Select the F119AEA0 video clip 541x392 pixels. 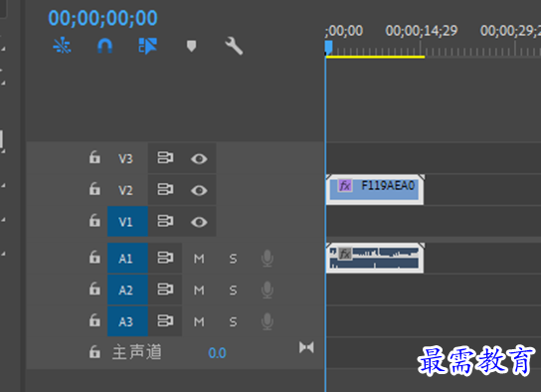pyautogui.click(x=375, y=189)
